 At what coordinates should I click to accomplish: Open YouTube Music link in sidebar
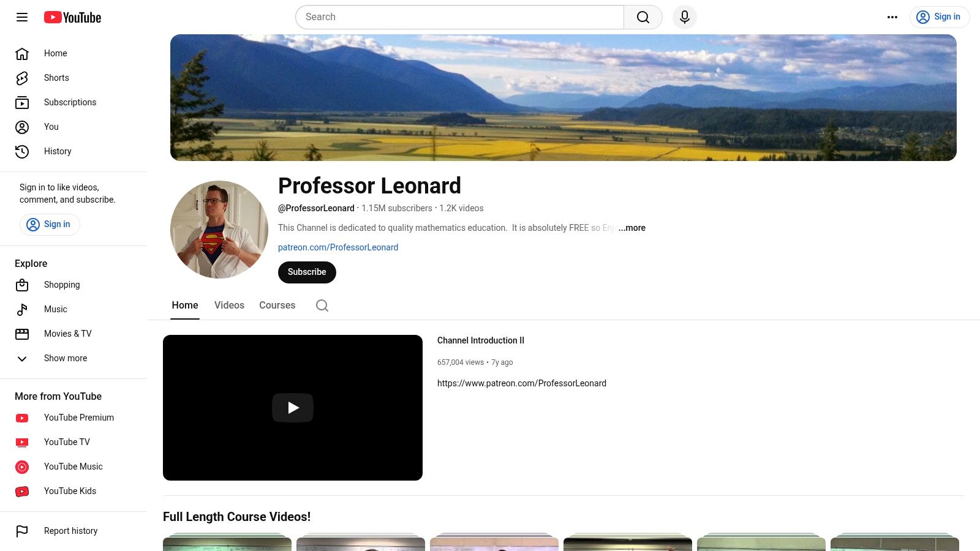(73, 467)
